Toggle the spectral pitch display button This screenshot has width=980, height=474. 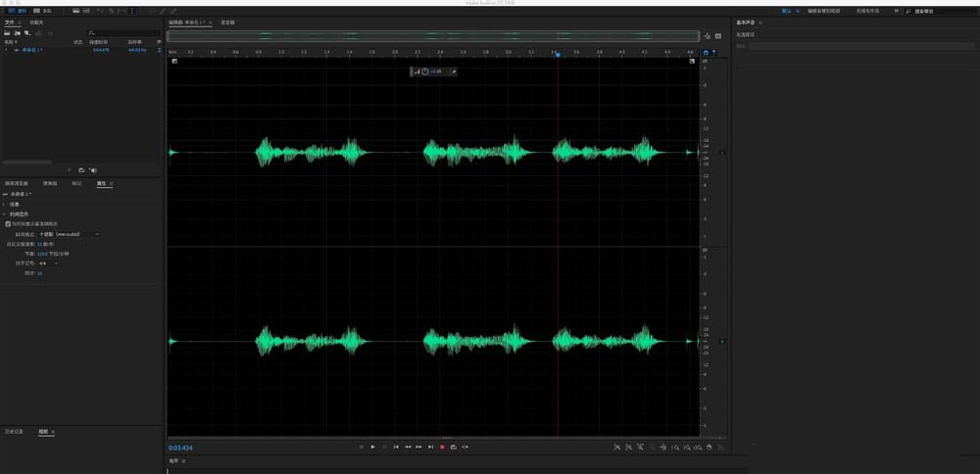(x=86, y=11)
